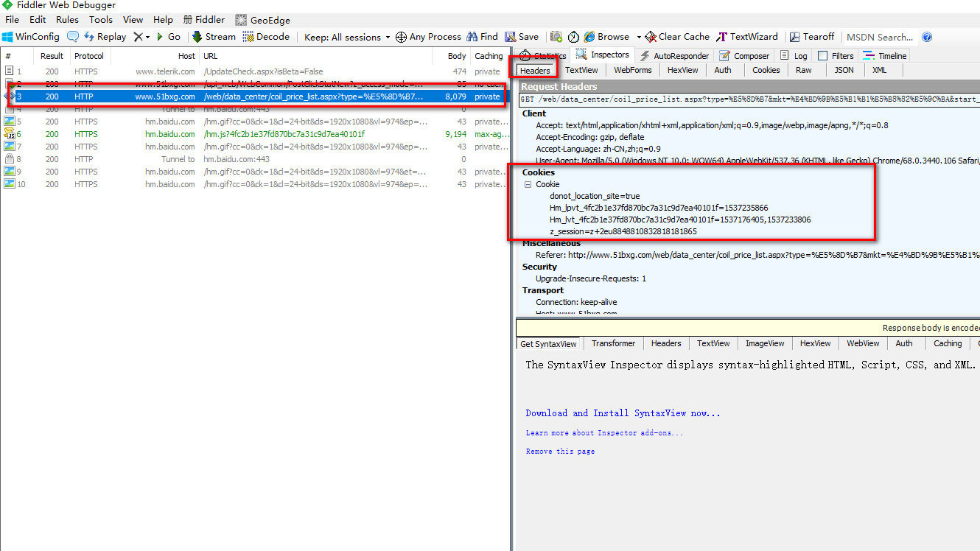This screenshot has height=551, width=980.
Task: Click the Any Process target picker
Action: click(x=428, y=37)
